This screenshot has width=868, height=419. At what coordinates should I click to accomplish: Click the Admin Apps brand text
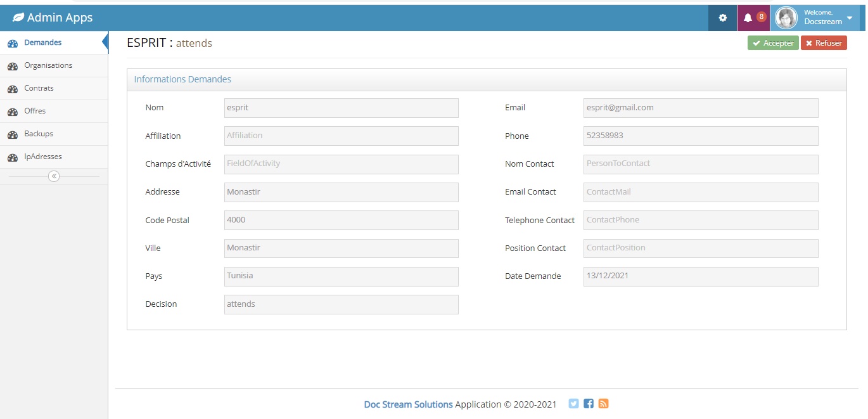tap(60, 18)
